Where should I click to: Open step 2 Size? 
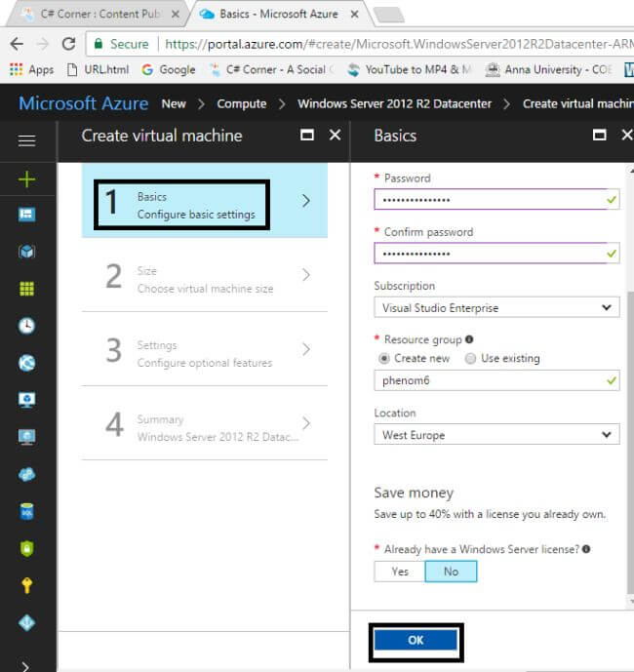[205, 275]
